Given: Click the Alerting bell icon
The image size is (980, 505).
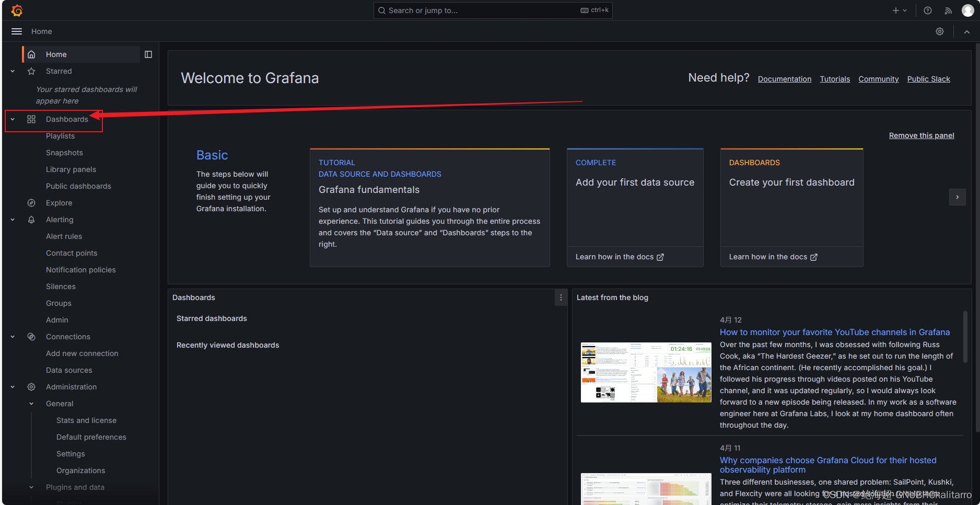Looking at the screenshot, I should tap(31, 220).
